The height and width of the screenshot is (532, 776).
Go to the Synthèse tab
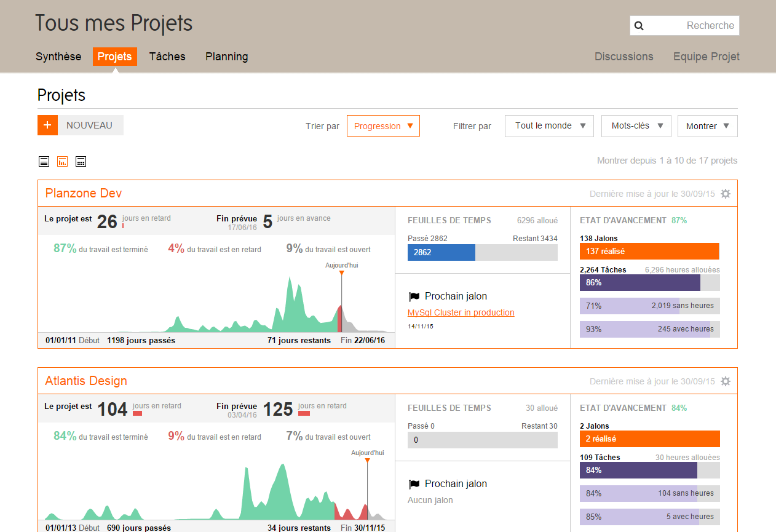pyautogui.click(x=58, y=57)
